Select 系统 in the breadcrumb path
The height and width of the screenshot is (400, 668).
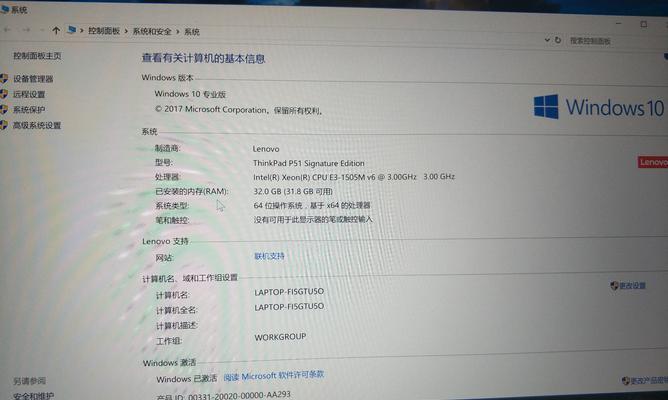(x=192, y=32)
